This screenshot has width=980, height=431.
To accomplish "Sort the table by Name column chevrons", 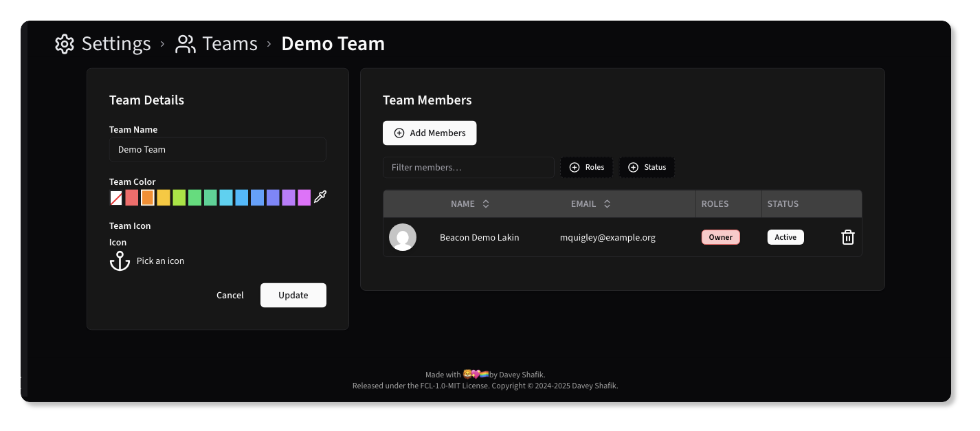I will [x=485, y=203].
